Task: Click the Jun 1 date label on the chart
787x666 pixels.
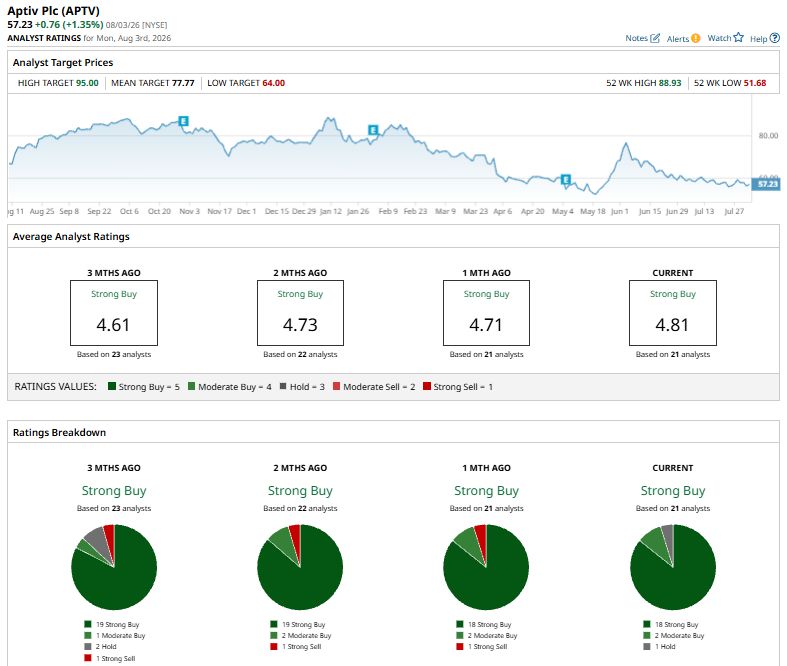Action: [619, 211]
